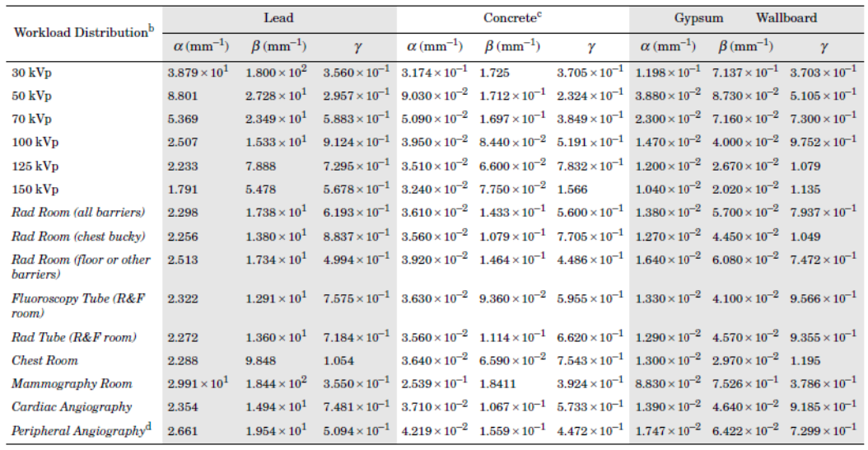Click the Workload Distribution column header
This screenshot has width=868, height=450.
pyautogui.click(x=84, y=32)
